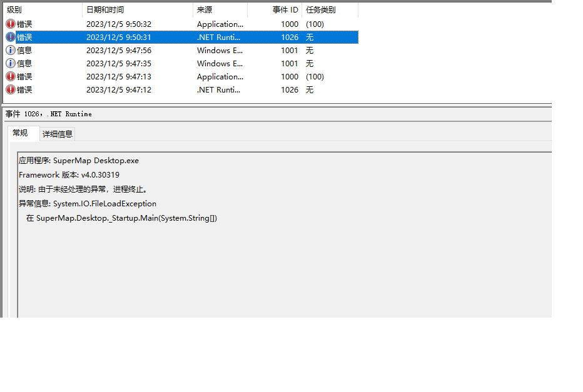
Task: Click Application... source in 9:47:13 row
Action: point(220,76)
